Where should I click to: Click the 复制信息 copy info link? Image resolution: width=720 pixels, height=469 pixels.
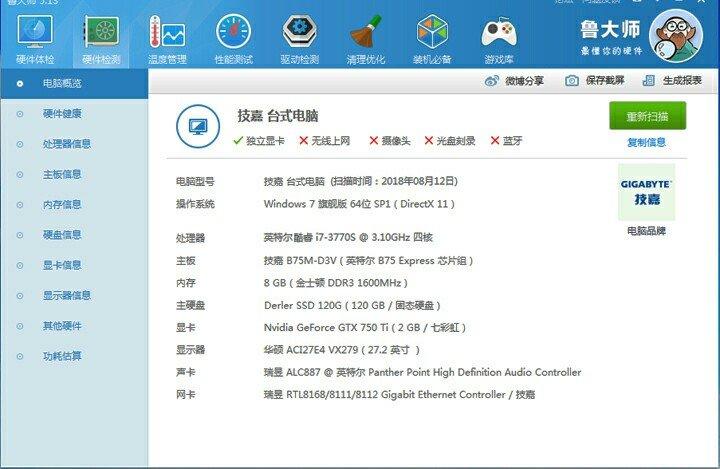[x=647, y=142]
